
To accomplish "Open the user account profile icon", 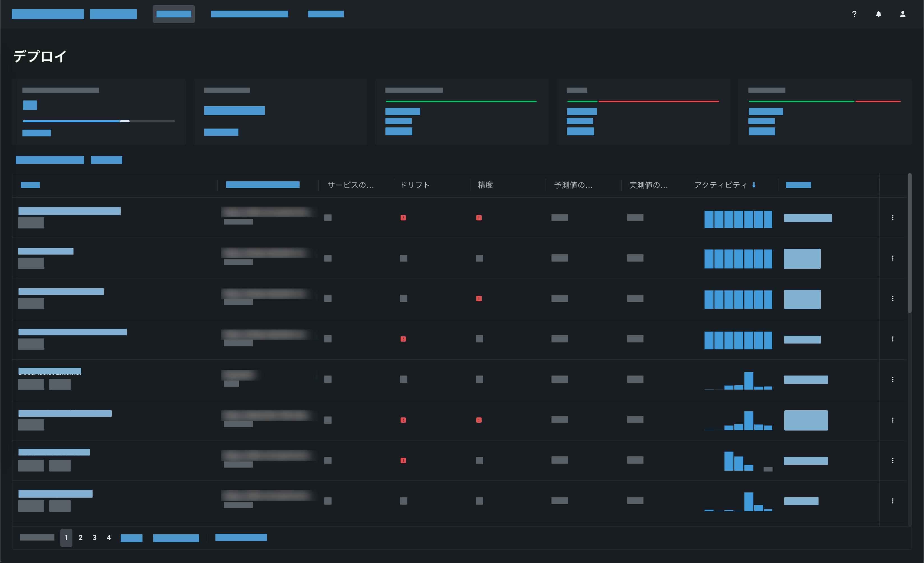I will 903,14.
